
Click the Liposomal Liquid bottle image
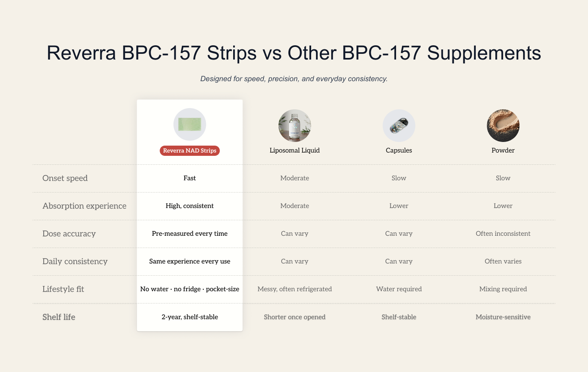(x=294, y=126)
